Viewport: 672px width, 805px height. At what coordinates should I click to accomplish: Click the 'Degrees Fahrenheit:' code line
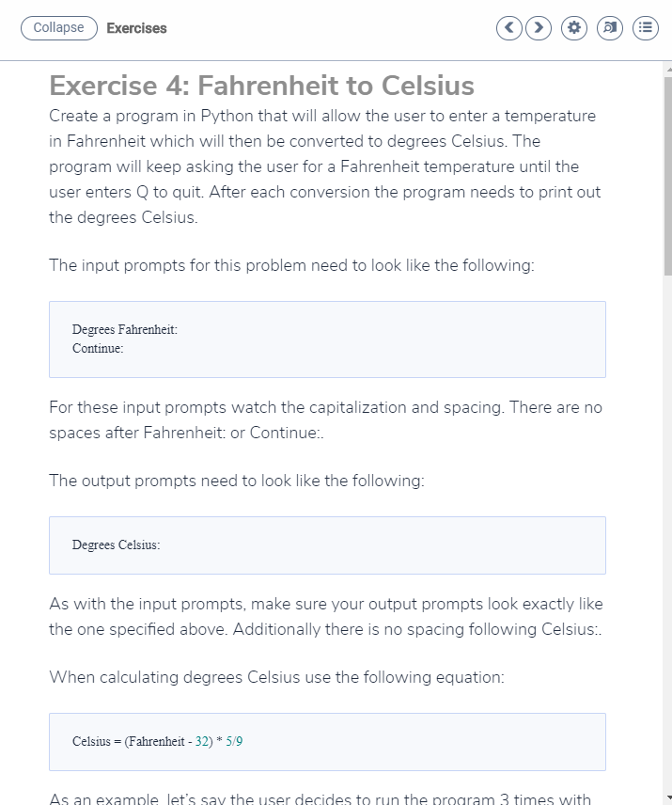[125, 329]
